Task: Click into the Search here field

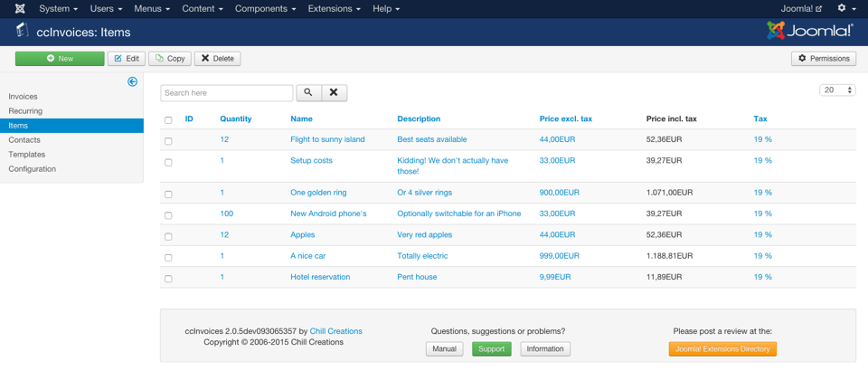Action: [226, 92]
